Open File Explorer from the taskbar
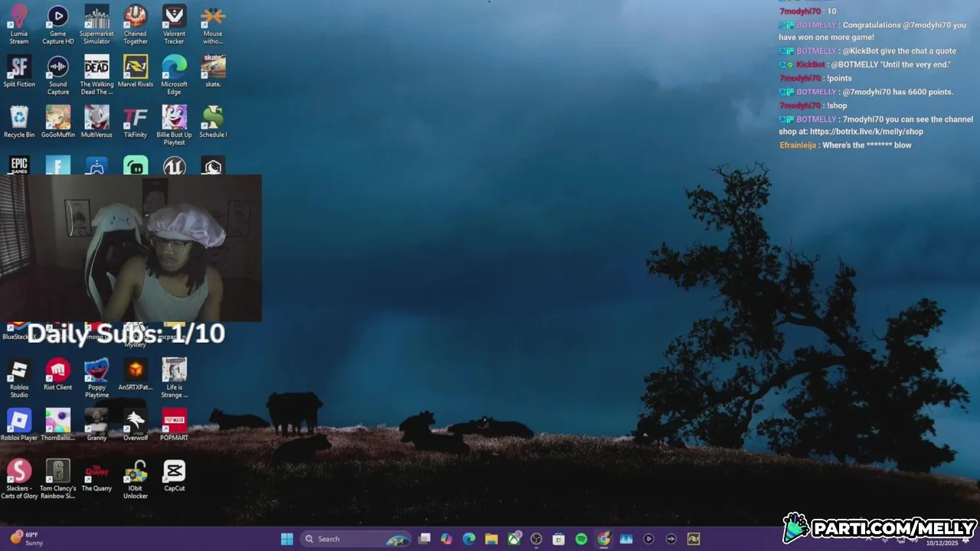The width and height of the screenshot is (980, 551). point(492,539)
